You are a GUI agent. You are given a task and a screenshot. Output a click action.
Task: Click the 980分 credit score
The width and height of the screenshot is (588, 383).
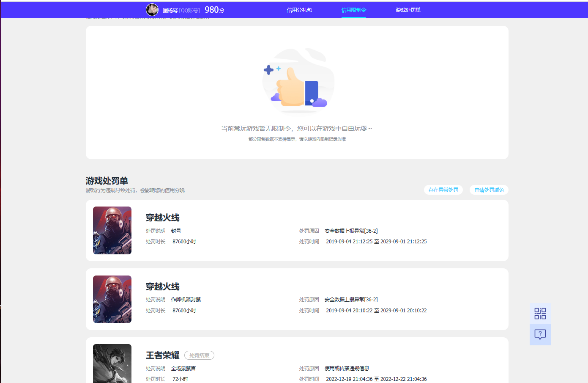click(x=214, y=9)
